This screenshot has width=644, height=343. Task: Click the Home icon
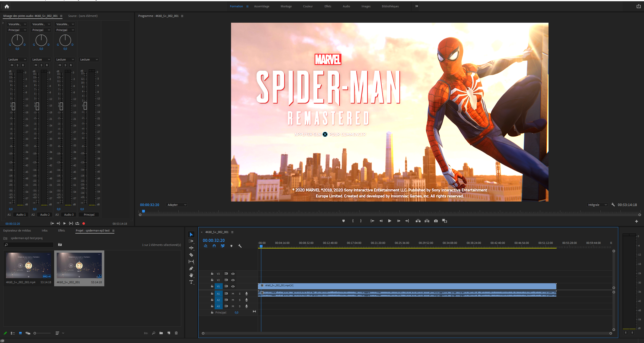(7, 7)
